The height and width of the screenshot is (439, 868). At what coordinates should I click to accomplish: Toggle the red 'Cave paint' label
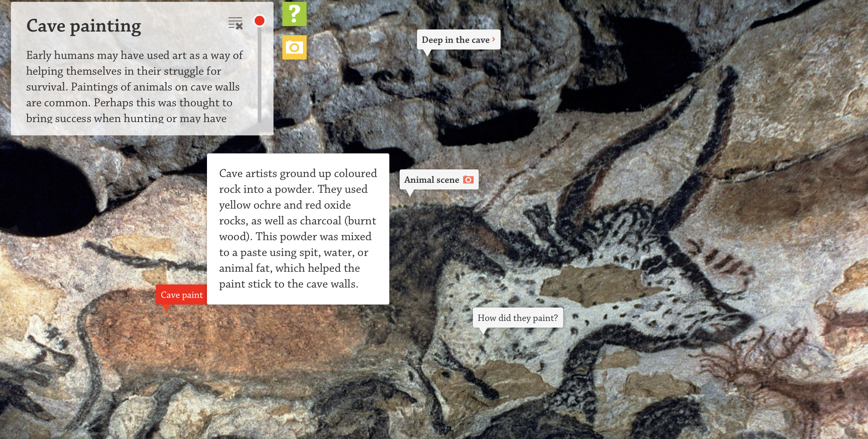182,294
